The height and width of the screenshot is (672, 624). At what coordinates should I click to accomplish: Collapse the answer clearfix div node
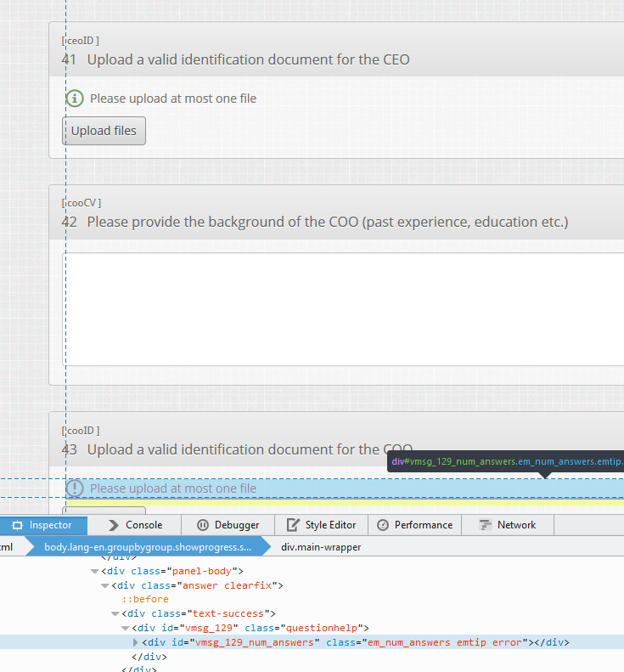(x=104, y=585)
